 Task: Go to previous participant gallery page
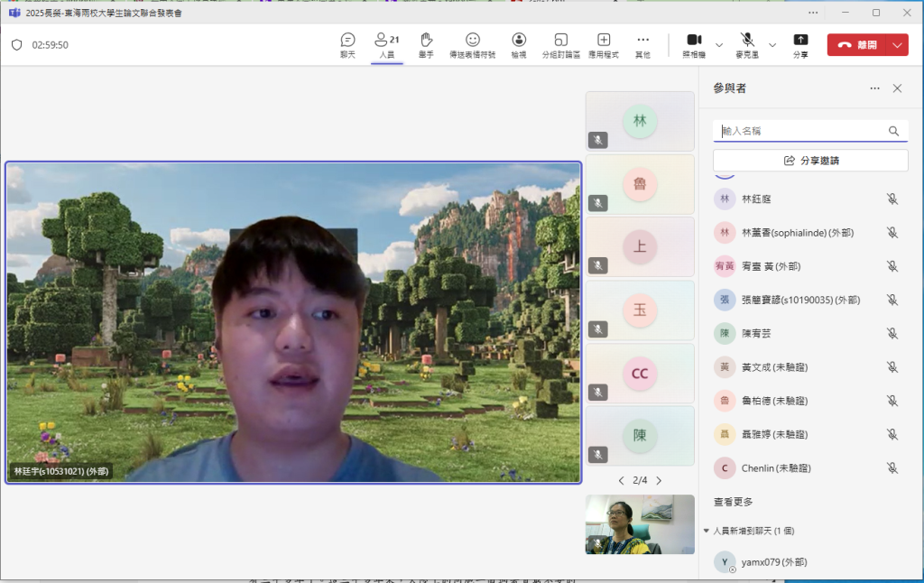621,480
